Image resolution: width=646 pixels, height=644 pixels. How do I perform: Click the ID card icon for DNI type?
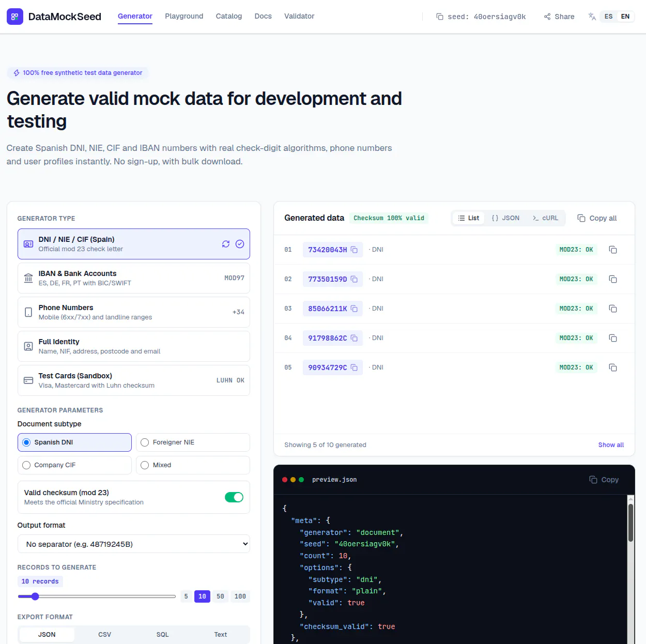[x=28, y=244]
